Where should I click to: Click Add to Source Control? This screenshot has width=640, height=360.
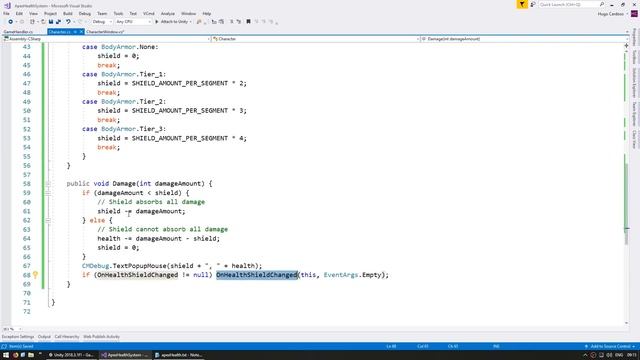pos(610,347)
